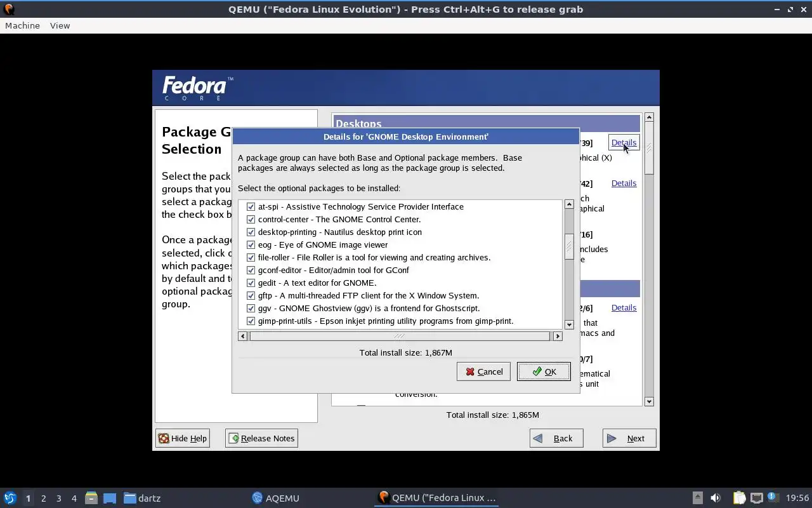Toggle gimp-print-utils package checkbox
Image resolution: width=812 pixels, height=508 pixels.
(251, 321)
